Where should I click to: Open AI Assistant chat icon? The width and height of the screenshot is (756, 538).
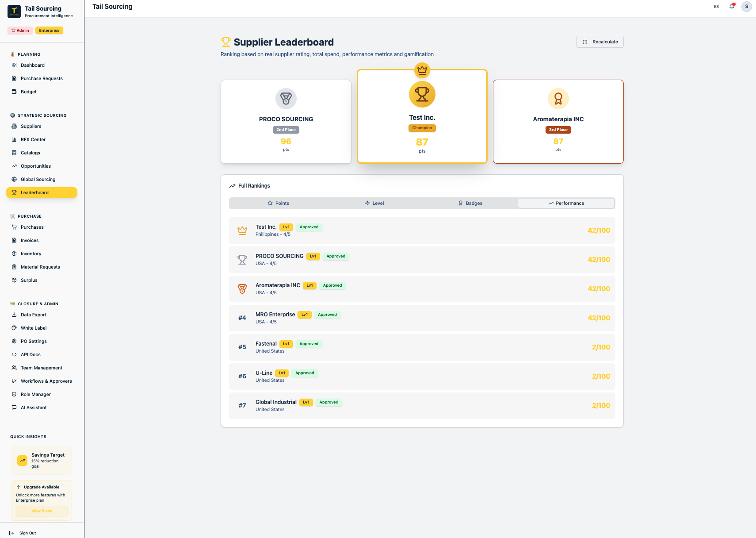click(14, 407)
